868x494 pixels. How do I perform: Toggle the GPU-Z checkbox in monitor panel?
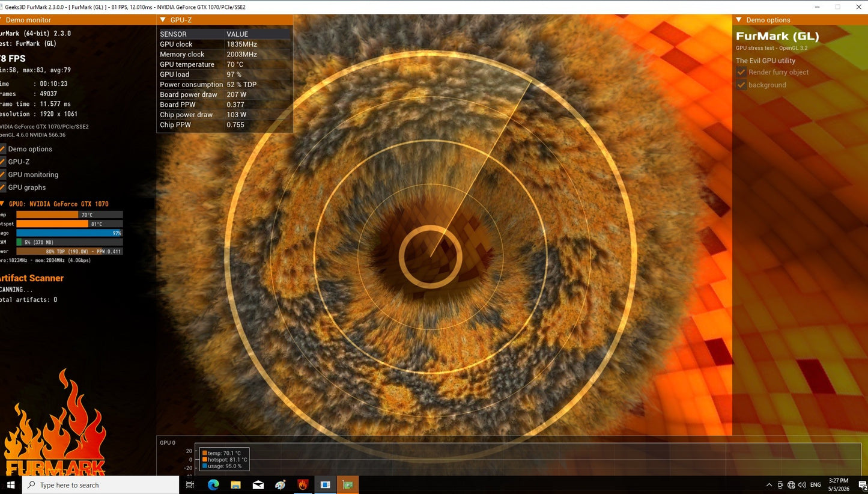coord(2,162)
